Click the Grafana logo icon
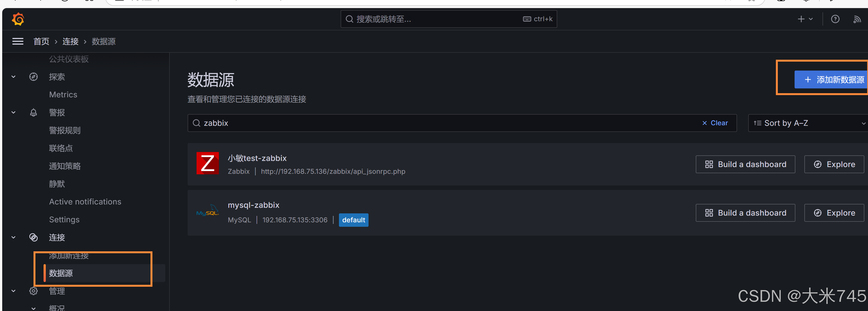 (x=16, y=19)
